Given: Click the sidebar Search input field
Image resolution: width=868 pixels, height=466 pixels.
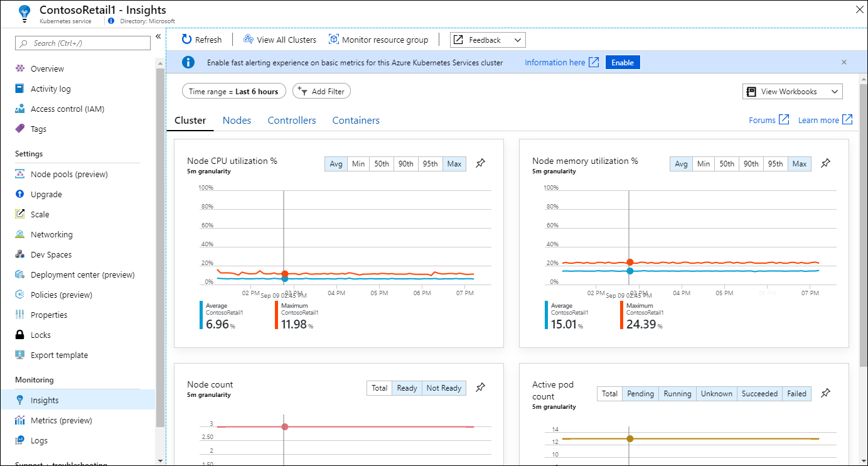Looking at the screenshot, I should (83, 43).
